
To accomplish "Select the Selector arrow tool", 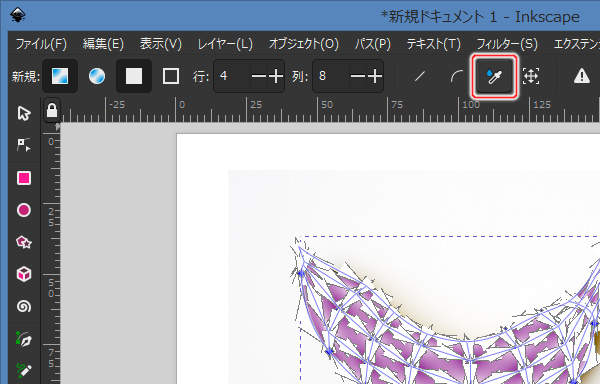I will 24,113.
